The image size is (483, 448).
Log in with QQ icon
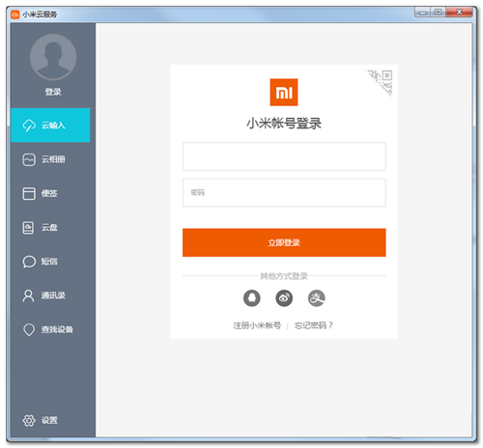click(252, 298)
